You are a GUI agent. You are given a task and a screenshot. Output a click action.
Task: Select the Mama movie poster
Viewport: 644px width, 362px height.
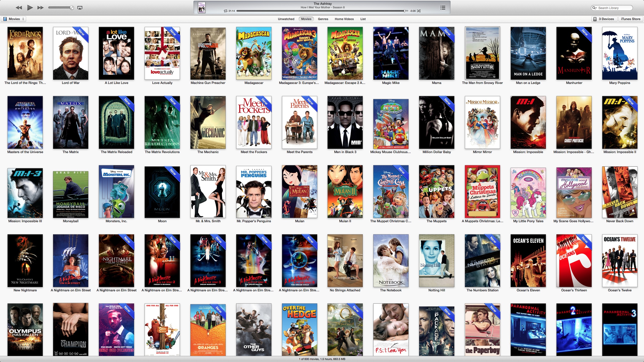[x=437, y=53]
